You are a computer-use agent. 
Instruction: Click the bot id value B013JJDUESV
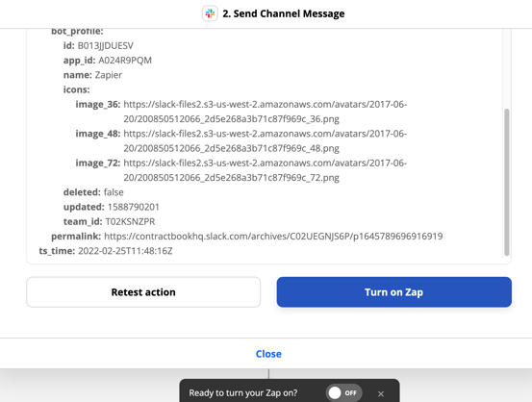106,45
